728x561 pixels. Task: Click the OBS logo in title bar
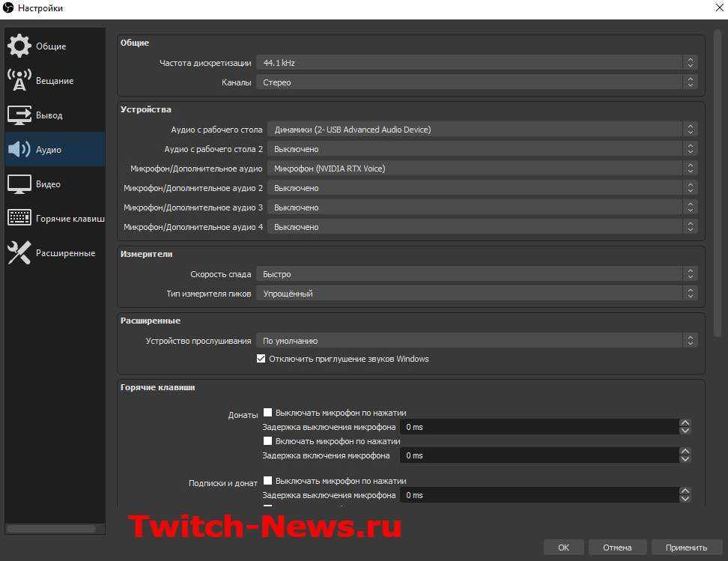[x=8, y=8]
